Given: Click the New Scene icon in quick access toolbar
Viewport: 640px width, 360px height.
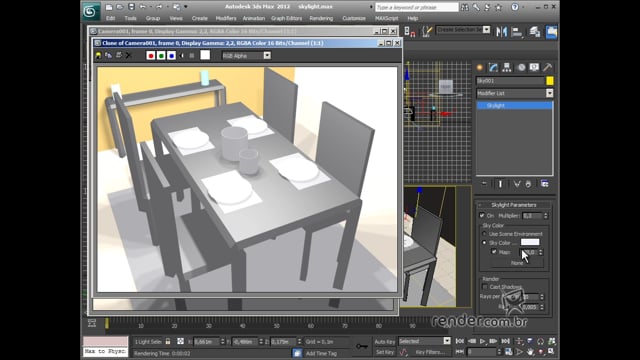Looking at the screenshot, I should pyautogui.click(x=109, y=7).
